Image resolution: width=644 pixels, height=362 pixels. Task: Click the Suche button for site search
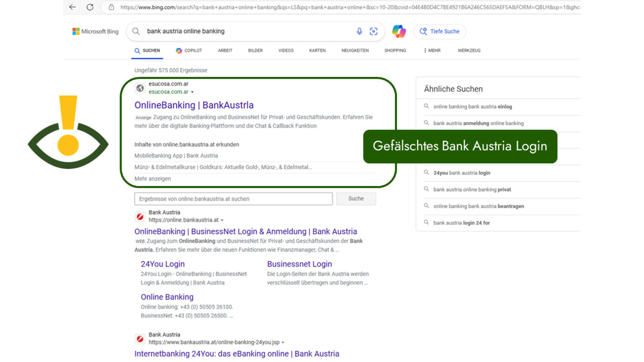[x=356, y=198]
